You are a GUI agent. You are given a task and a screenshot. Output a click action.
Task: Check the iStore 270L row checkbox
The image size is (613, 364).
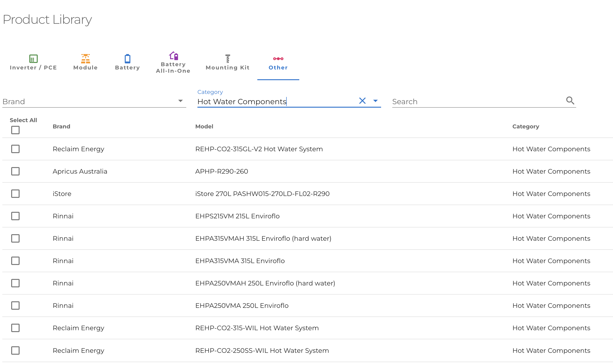[x=15, y=193]
